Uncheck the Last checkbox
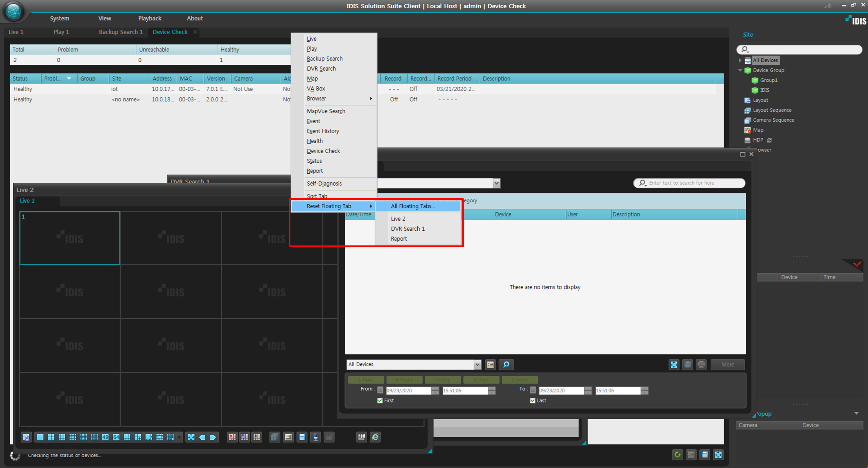Image resolution: width=868 pixels, height=468 pixels. pos(533,401)
